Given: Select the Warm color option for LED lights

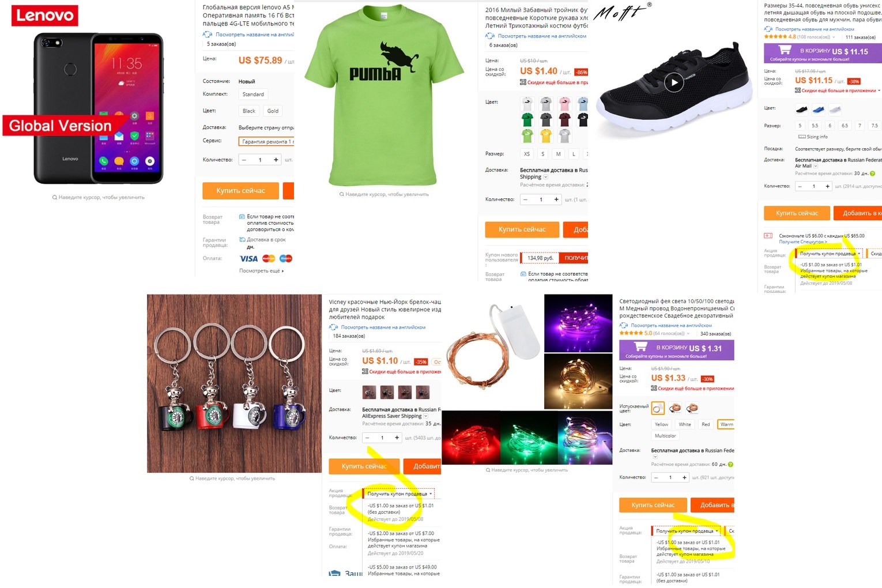Looking at the screenshot, I should point(726,424).
